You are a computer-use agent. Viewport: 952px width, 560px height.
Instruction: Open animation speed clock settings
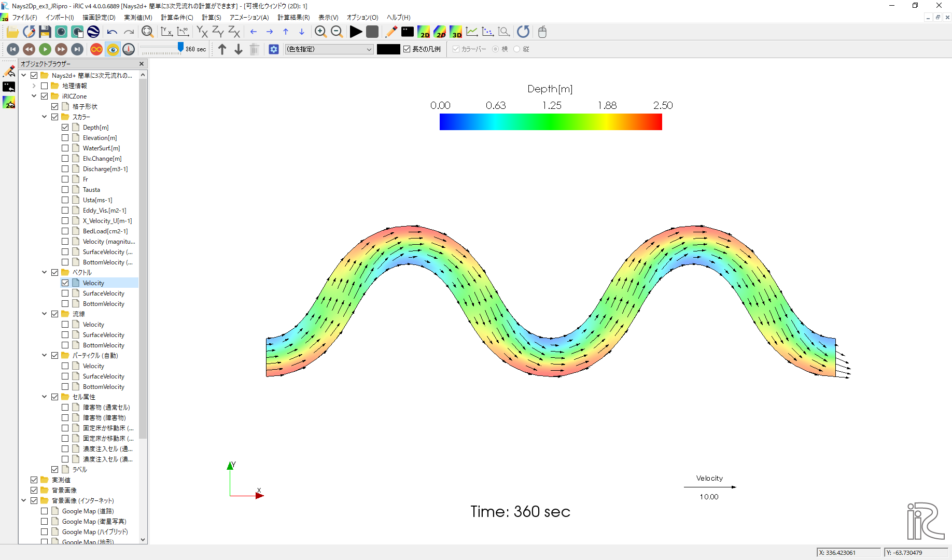(129, 49)
